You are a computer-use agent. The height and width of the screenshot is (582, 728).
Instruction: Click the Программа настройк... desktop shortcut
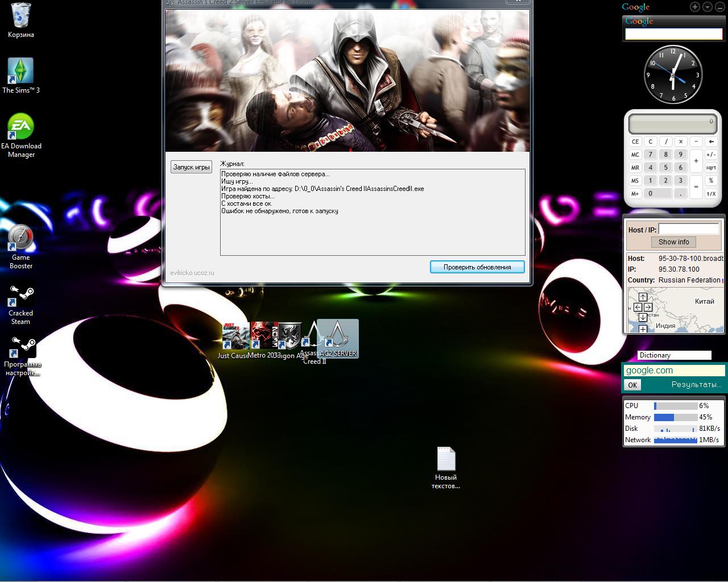(x=22, y=356)
